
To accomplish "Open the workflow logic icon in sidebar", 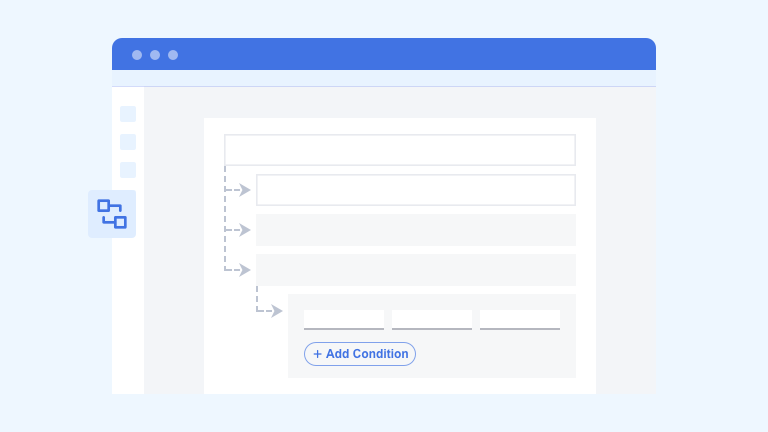I will point(112,214).
